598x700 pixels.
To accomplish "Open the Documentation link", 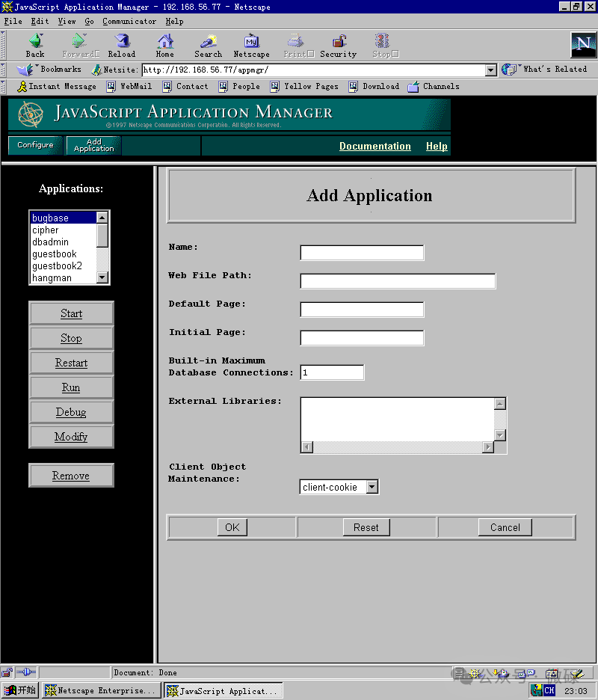I will (x=374, y=146).
